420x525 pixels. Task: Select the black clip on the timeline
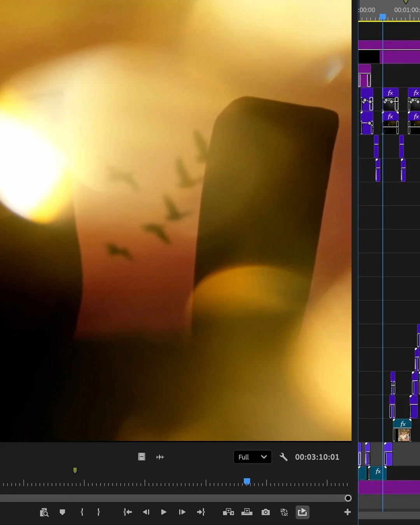tap(369, 57)
